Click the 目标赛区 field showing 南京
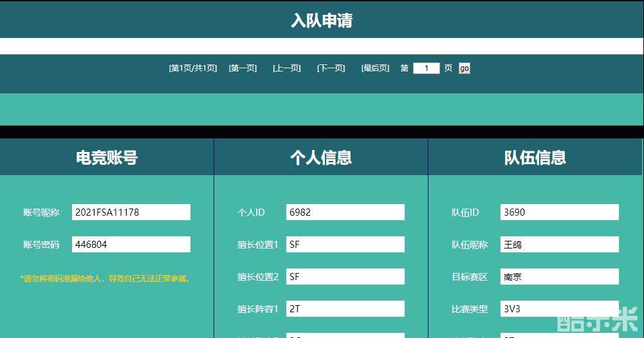 tap(560, 276)
